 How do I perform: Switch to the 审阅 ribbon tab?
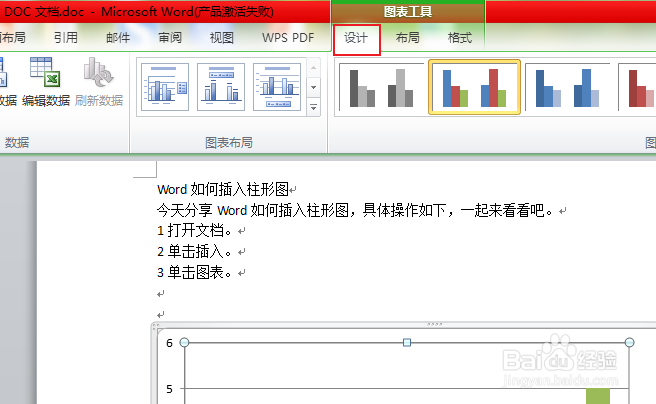click(x=170, y=38)
